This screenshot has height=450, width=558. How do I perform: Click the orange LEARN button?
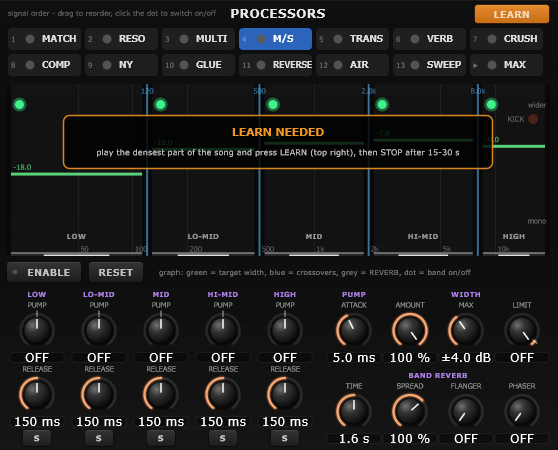(512, 14)
